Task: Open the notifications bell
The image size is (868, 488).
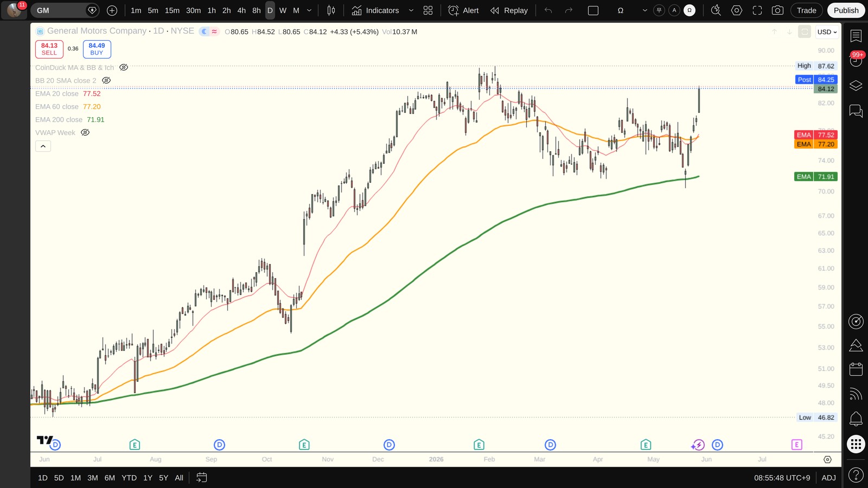Action: pos(856,419)
